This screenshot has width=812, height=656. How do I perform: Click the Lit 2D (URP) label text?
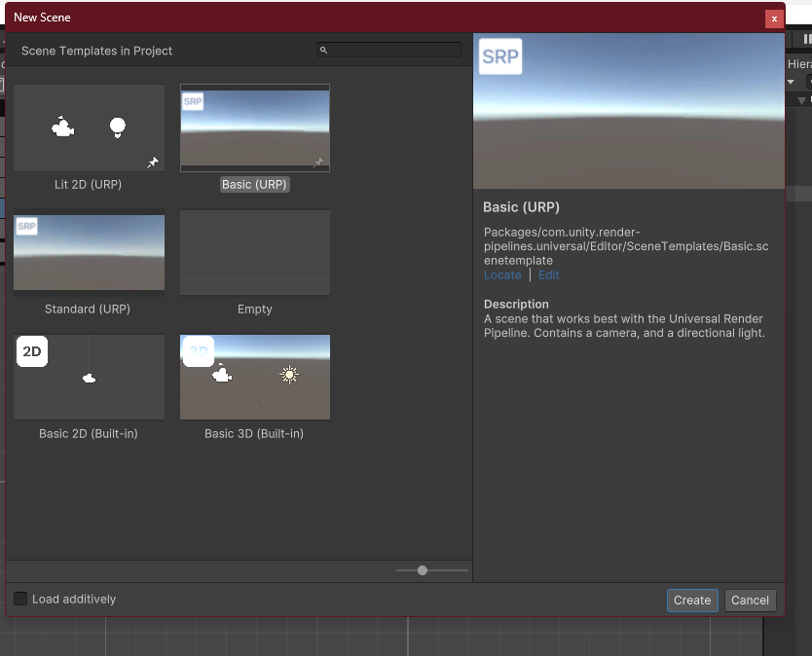point(88,184)
